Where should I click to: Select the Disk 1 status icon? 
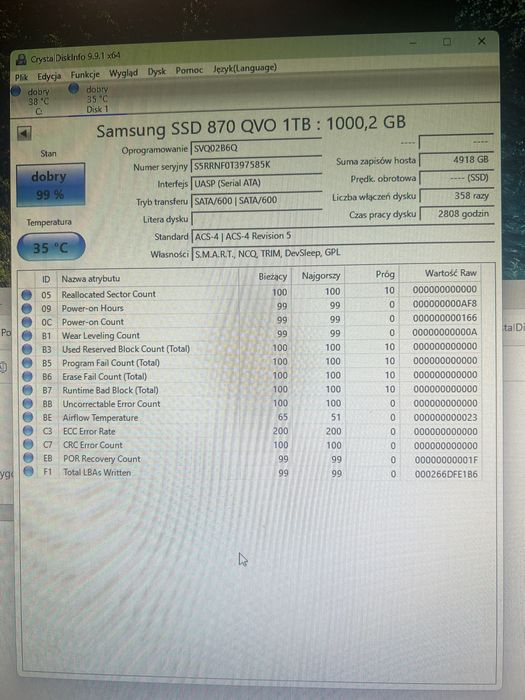(74, 88)
